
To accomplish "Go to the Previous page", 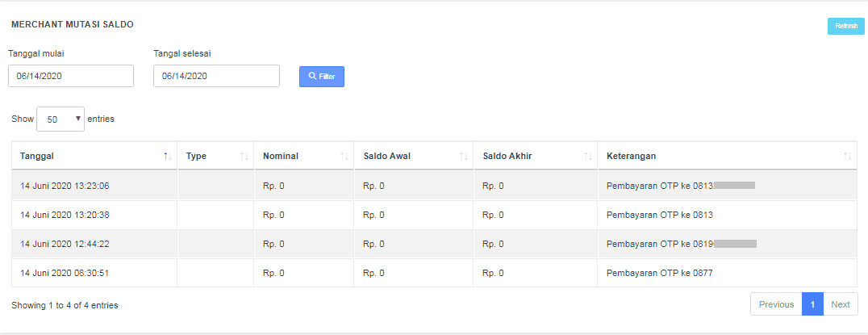I will click(776, 304).
